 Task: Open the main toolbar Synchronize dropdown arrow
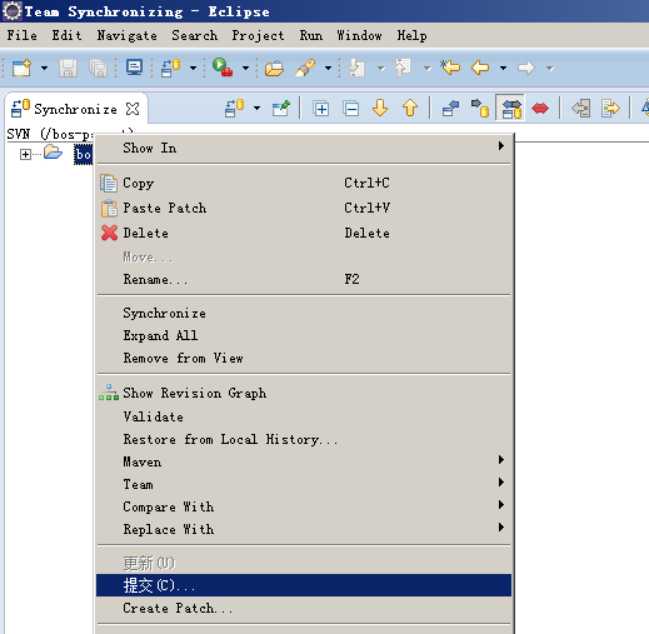click(x=193, y=67)
